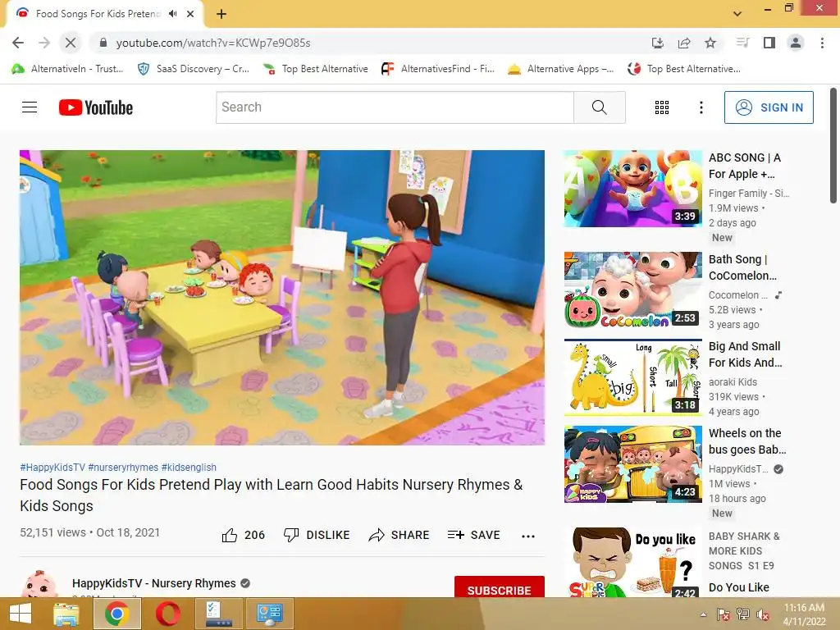Open the taskbar network icon

click(x=743, y=614)
